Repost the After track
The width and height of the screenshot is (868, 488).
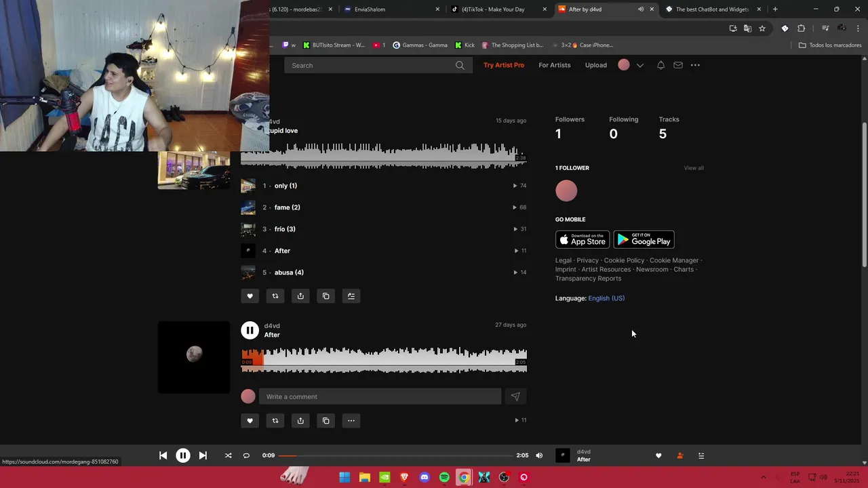[275, 421]
